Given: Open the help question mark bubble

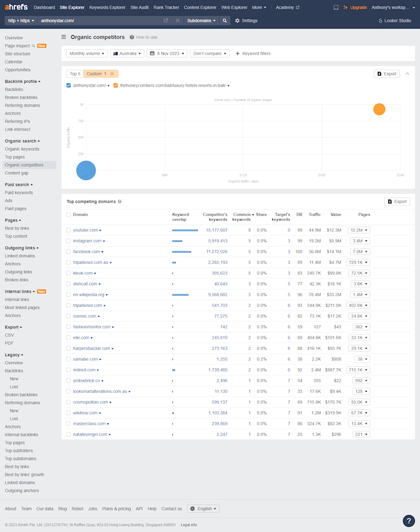Looking at the screenshot, I should point(409,521).
